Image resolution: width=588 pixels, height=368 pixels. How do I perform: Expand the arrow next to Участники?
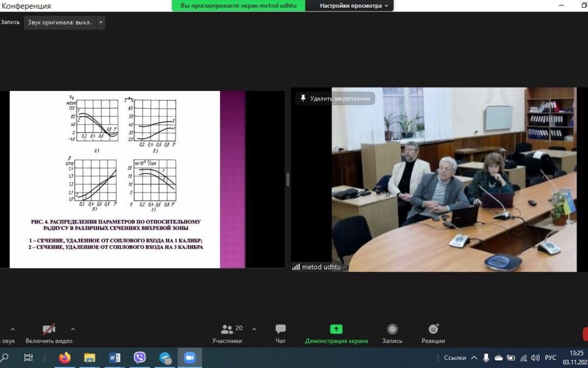point(254,329)
